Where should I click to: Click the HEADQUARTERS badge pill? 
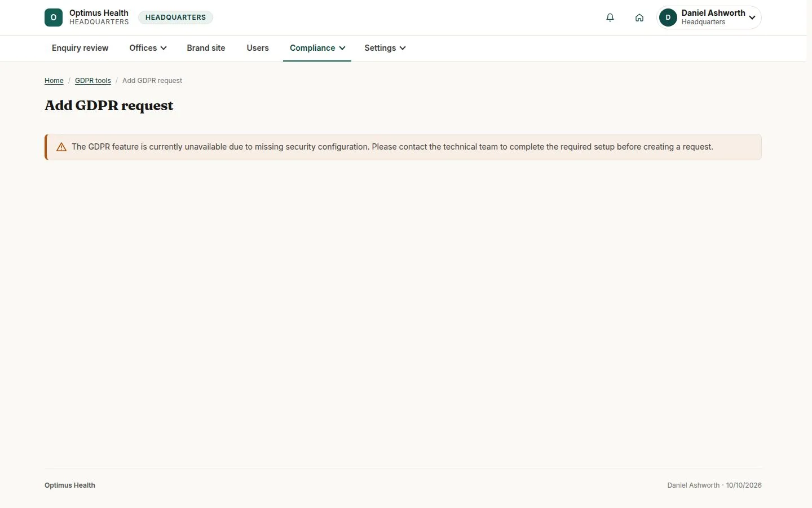pyautogui.click(x=175, y=17)
